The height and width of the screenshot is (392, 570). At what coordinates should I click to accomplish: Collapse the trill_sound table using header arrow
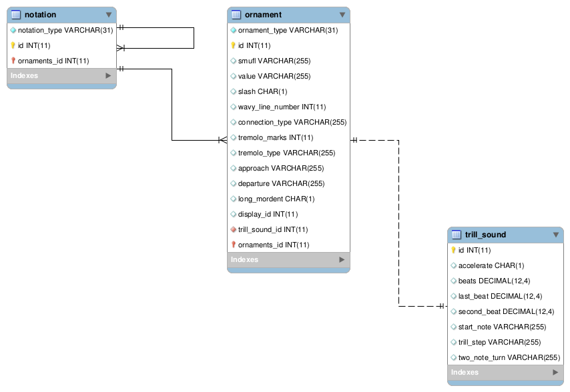tap(555, 235)
